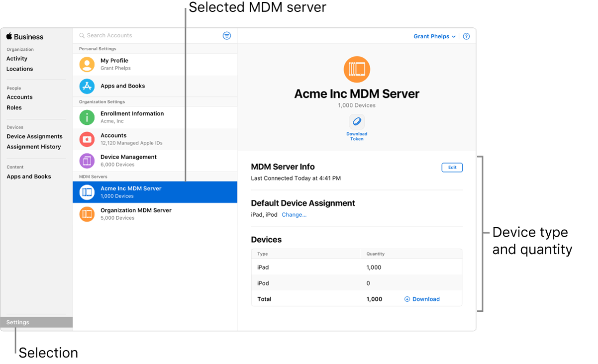Click the "iPad, iPod" default assignment text
598x364 pixels.
click(x=264, y=215)
